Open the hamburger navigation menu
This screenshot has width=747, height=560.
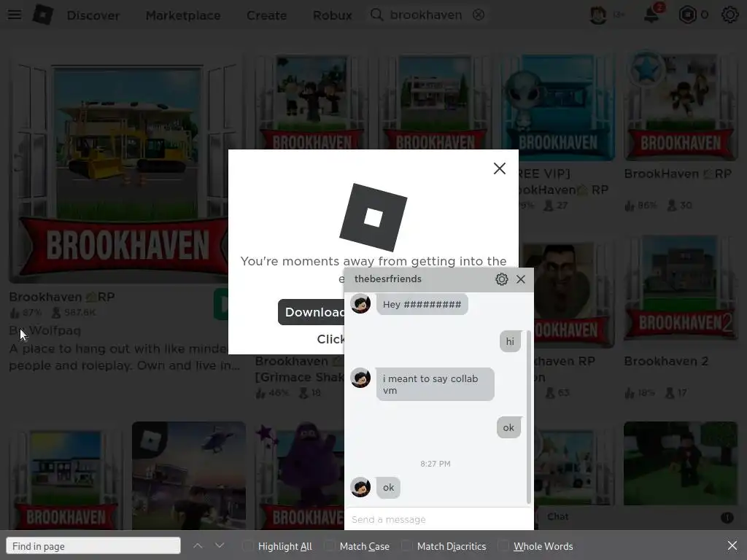click(15, 15)
